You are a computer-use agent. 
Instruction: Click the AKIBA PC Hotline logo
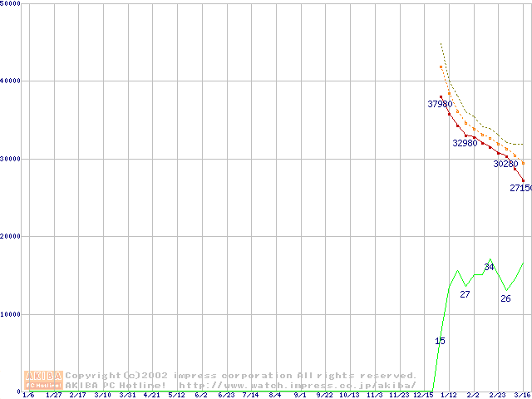coord(44,380)
